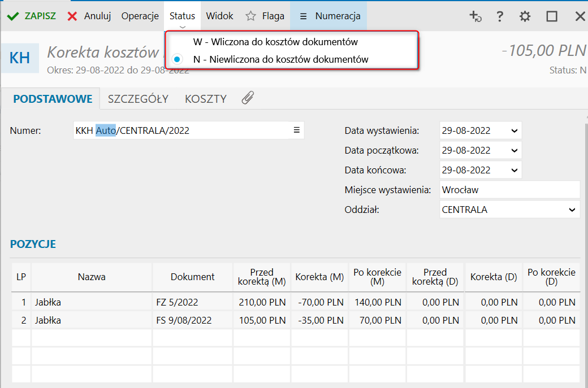Click the Numer input field
The width and height of the screenshot is (588, 388).
[x=189, y=130]
